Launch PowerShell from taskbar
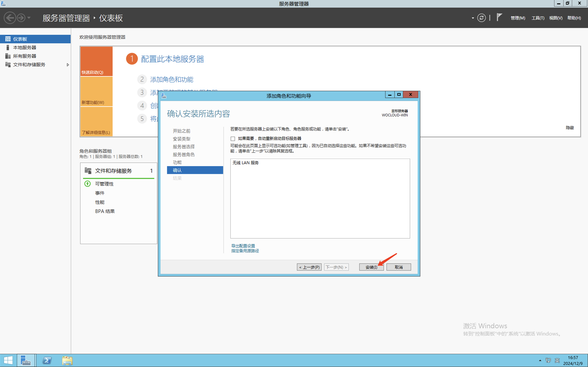This screenshot has height=367, width=588. (x=47, y=360)
